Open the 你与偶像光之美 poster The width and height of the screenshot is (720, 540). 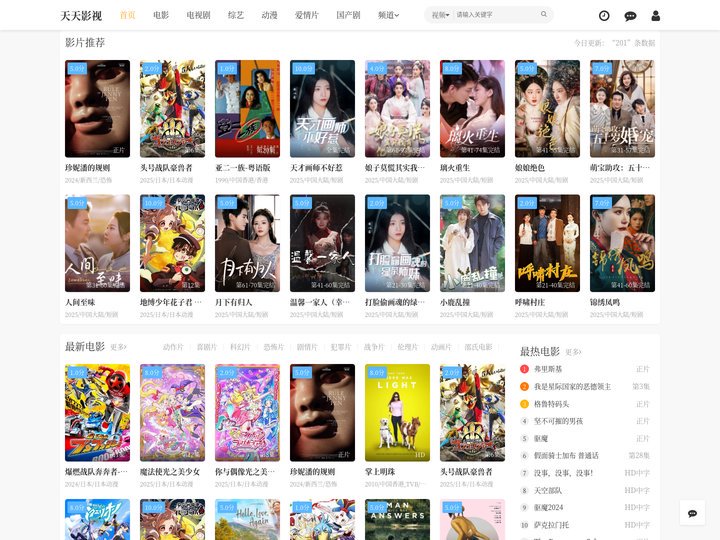click(x=248, y=413)
